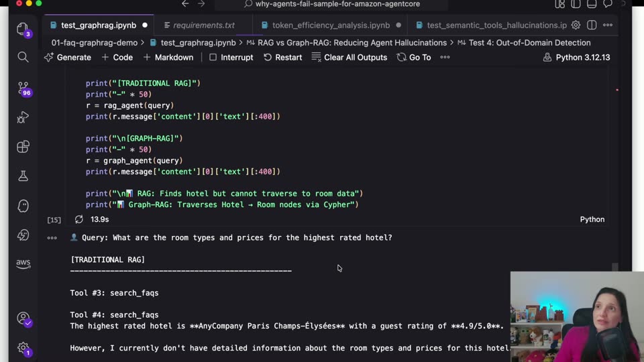Click the workspace search box in the title bar
The width and height of the screenshot is (644, 362).
tap(331, 4)
